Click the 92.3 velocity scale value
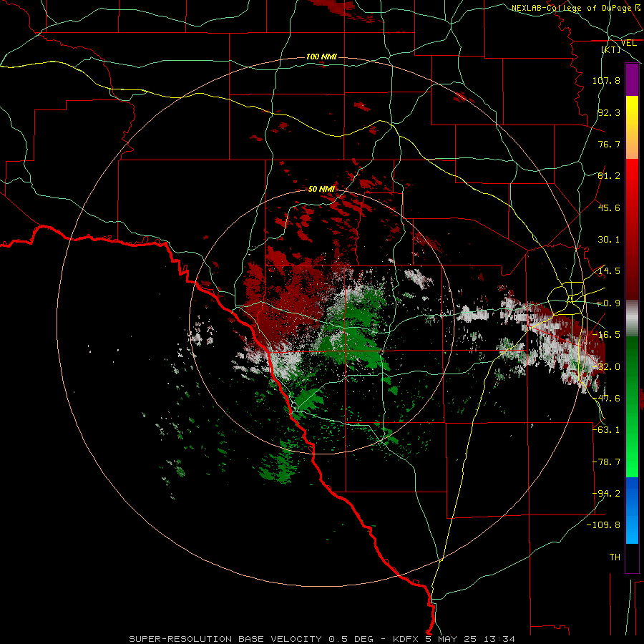 click(609, 112)
